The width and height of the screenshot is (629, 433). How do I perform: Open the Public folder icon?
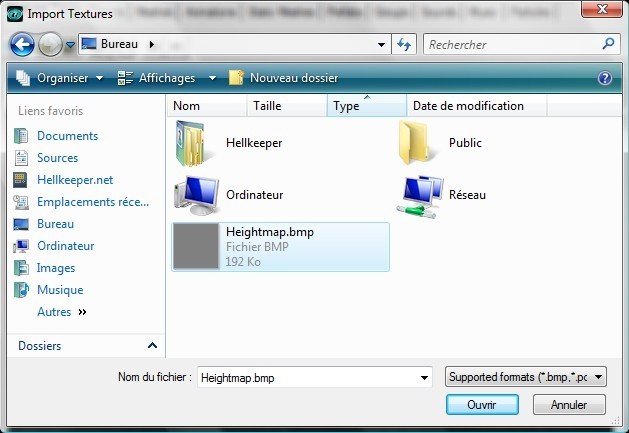pyautogui.click(x=418, y=143)
